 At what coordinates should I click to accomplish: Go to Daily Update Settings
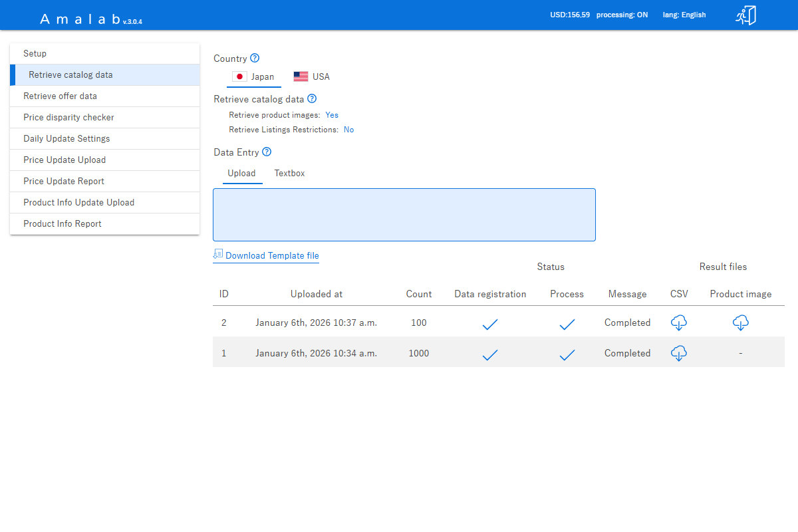coord(66,139)
